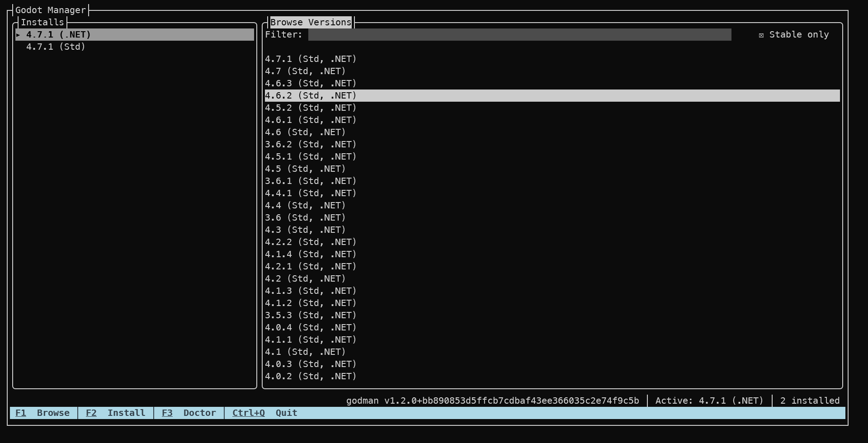This screenshot has width=868, height=443.
Task: Select version 4.0.2 (Std, .NET)
Action: point(552,377)
